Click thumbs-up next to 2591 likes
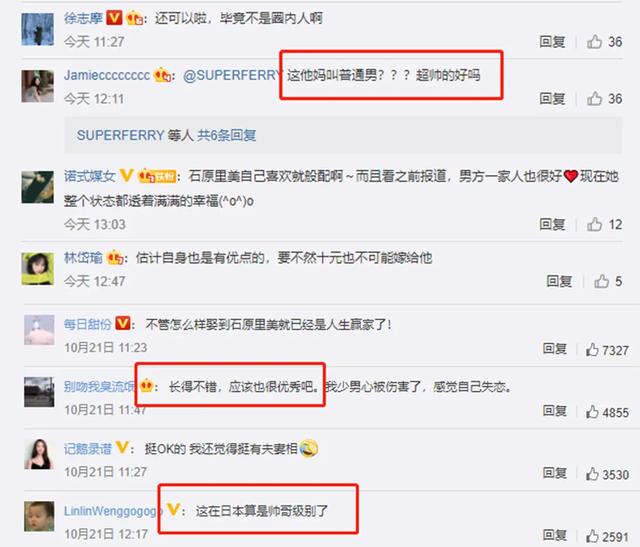Image resolution: width=640 pixels, height=547 pixels. click(592, 536)
